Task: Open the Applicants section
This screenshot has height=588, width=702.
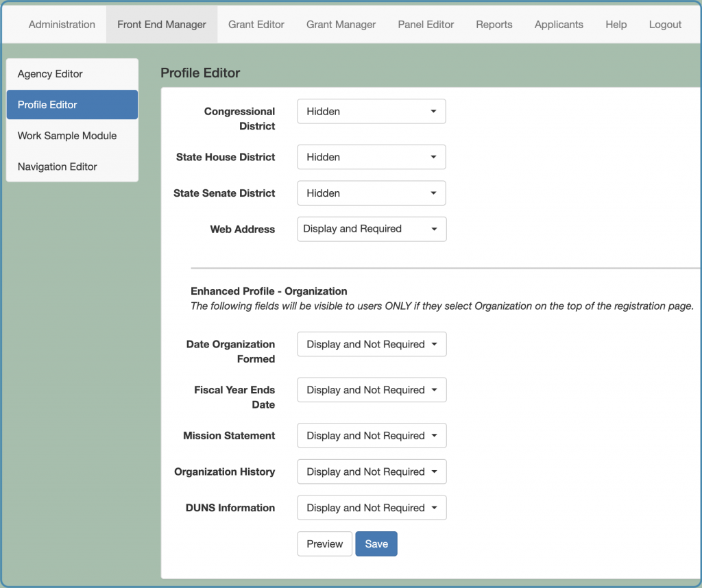Action: (x=559, y=24)
